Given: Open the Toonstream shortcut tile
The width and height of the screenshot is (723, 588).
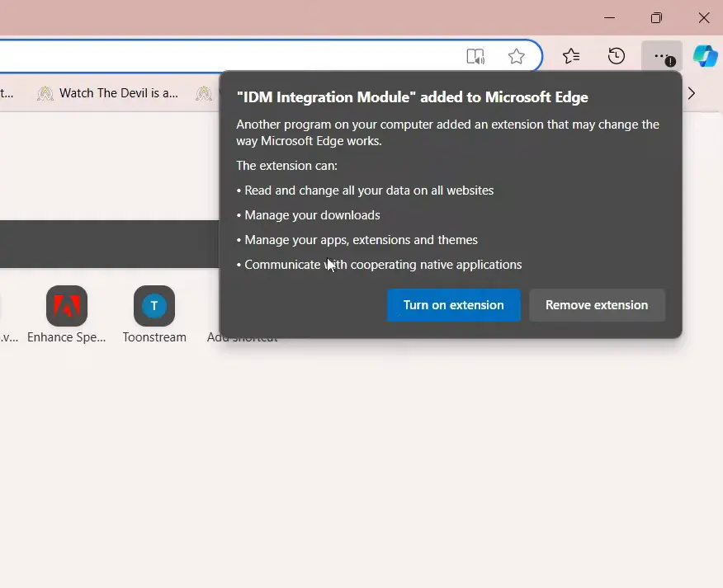Looking at the screenshot, I should 154,307.
